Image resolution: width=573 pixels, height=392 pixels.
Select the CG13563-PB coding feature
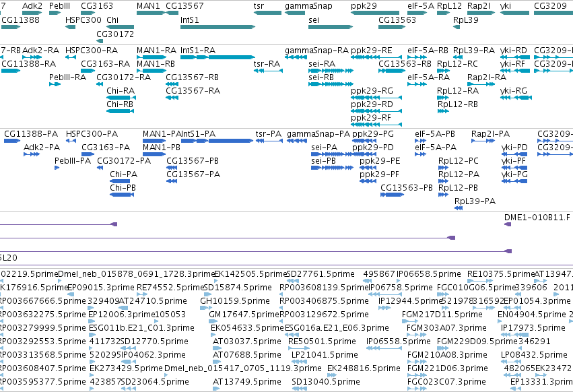coord(392,195)
